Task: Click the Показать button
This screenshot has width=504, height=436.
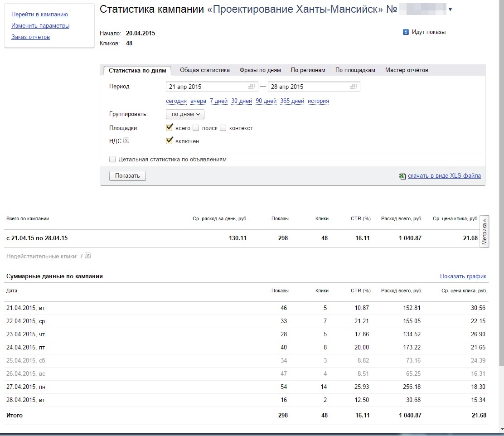Action: 127,176
